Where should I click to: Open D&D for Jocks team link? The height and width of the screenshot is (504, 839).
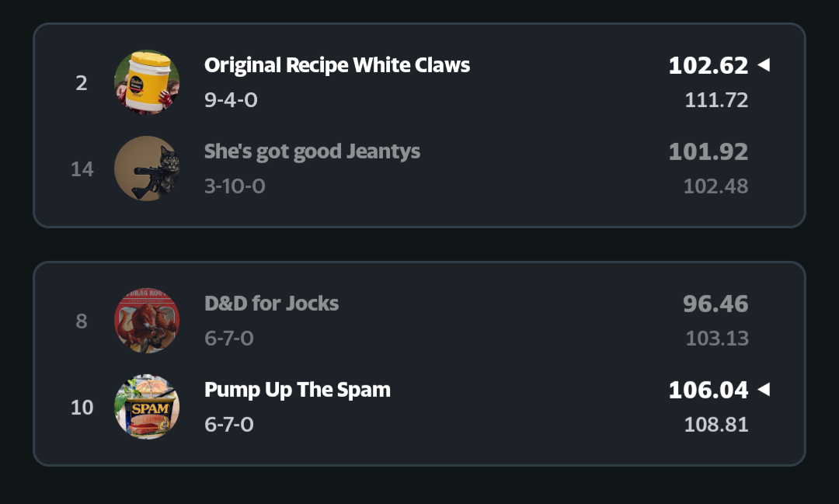(x=271, y=303)
